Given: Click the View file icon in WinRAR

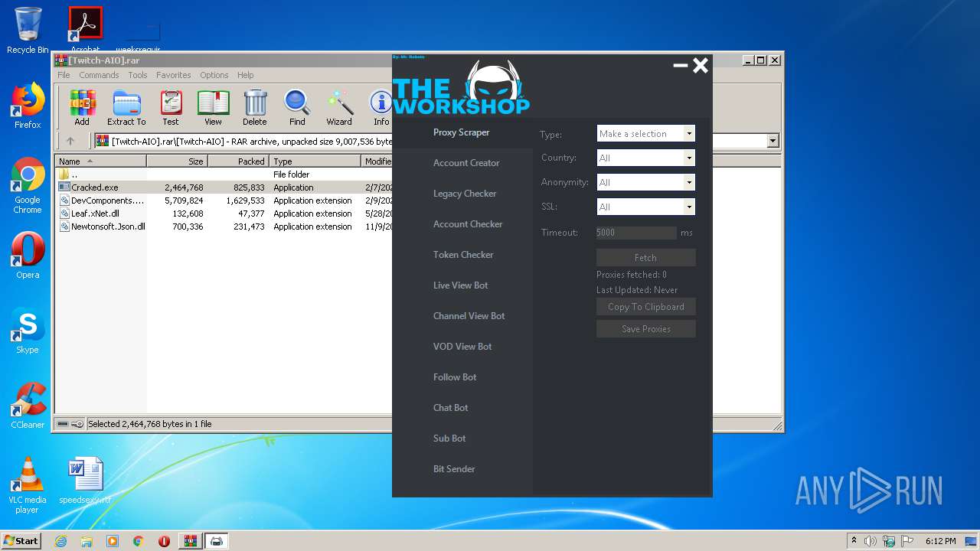Looking at the screenshot, I should (x=213, y=108).
